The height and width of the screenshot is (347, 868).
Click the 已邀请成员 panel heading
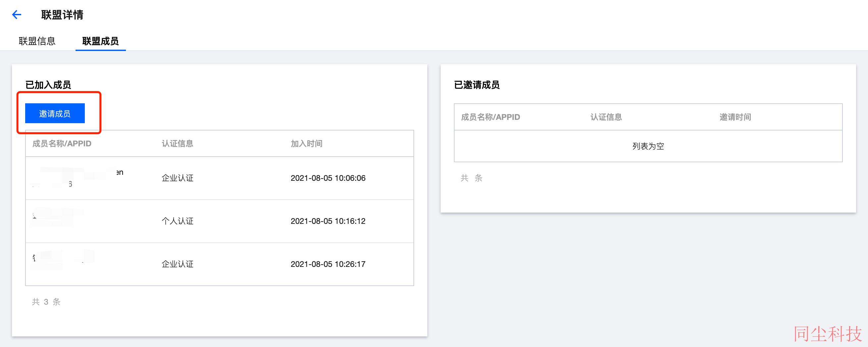click(477, 85)
